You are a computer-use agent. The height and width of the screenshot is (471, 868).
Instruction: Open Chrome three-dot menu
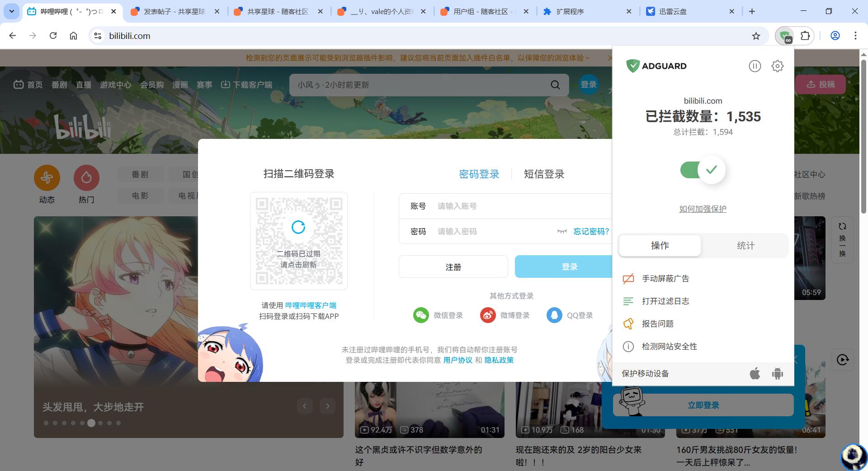point(855,36)
